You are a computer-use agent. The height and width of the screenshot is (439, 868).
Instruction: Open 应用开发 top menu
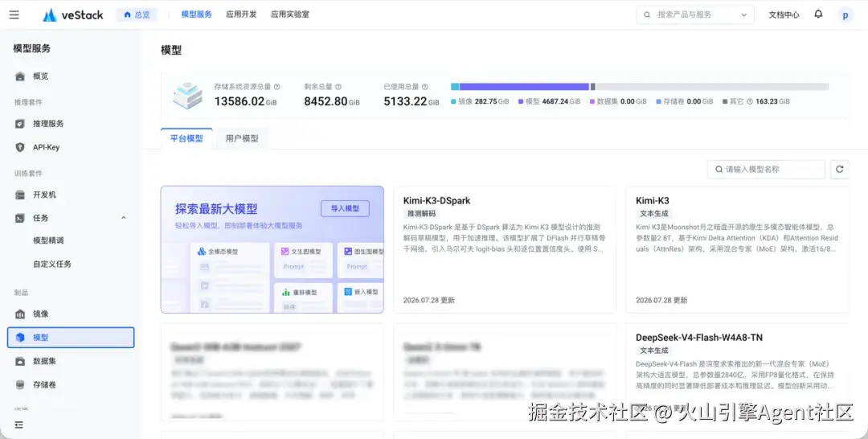(x=241, y=14)
